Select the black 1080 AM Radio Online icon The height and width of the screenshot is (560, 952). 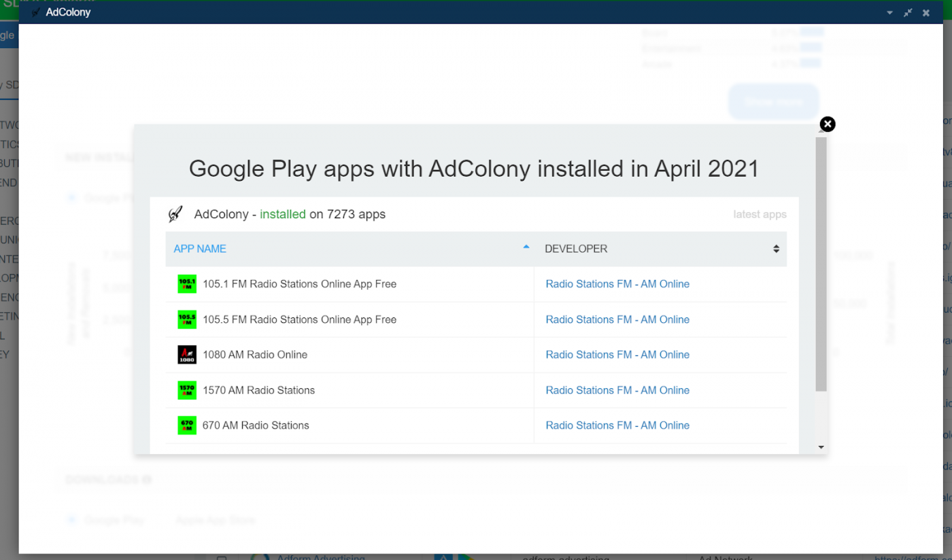pos(186,355)
